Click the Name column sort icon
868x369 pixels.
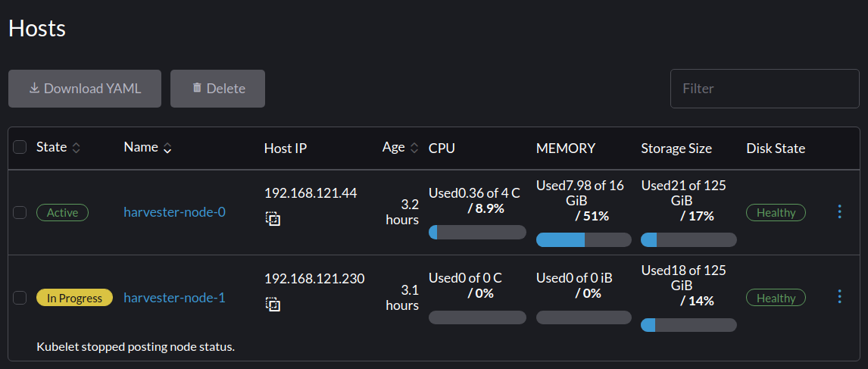tap(167, 149)
